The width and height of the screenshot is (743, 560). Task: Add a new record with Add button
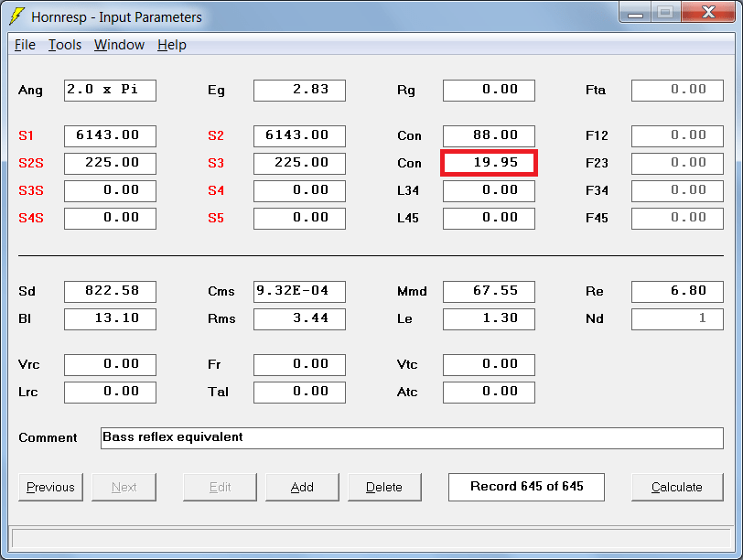click(302, 487)
